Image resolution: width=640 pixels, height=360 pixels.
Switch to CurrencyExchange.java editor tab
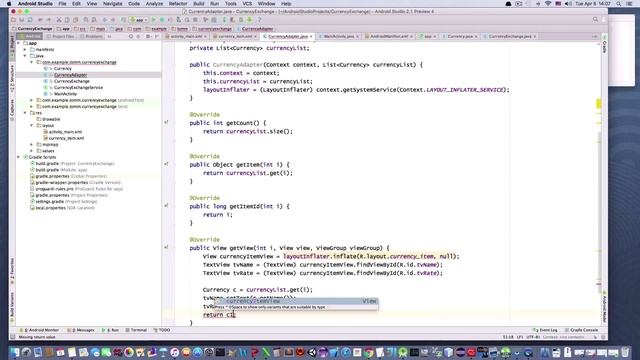(510, 36)
